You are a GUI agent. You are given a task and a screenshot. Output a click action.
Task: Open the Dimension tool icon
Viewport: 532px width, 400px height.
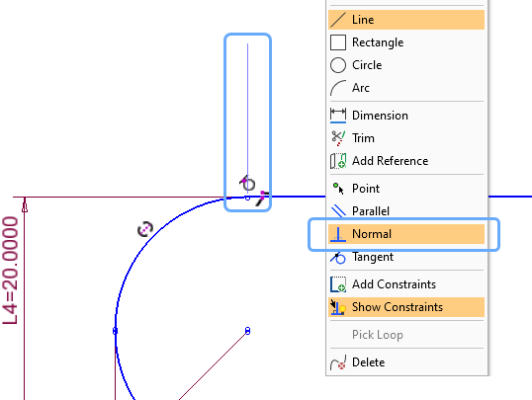[x=338, y=116]
